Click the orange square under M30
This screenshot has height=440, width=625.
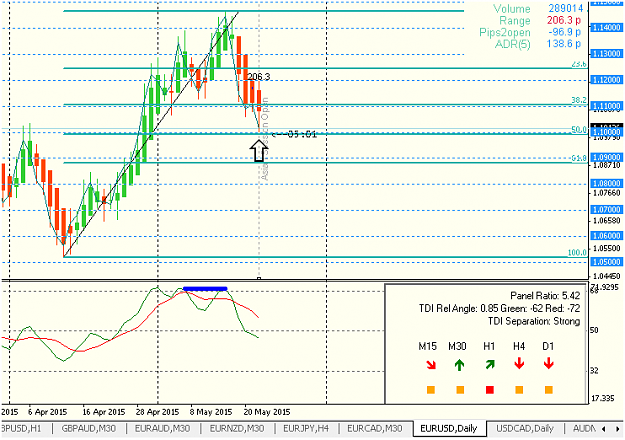pos(460,390)
